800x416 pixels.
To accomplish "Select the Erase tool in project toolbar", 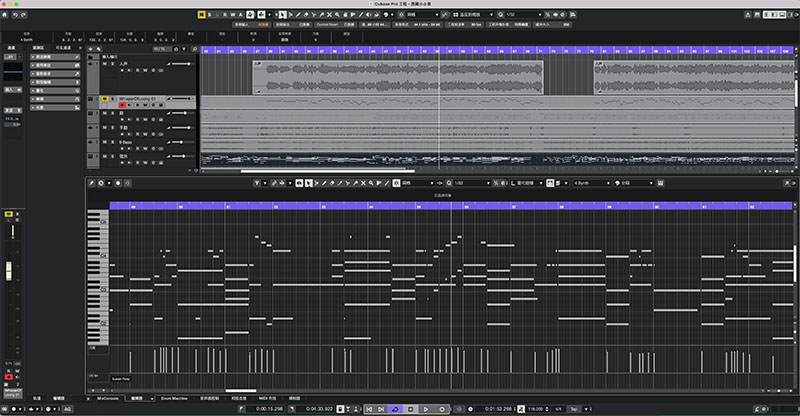I will click(306, 15).
